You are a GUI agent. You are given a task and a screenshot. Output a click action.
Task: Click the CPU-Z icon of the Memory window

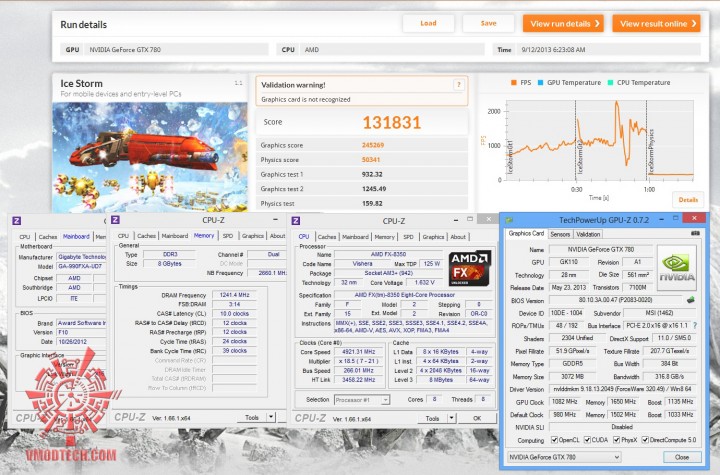[115, 220]
